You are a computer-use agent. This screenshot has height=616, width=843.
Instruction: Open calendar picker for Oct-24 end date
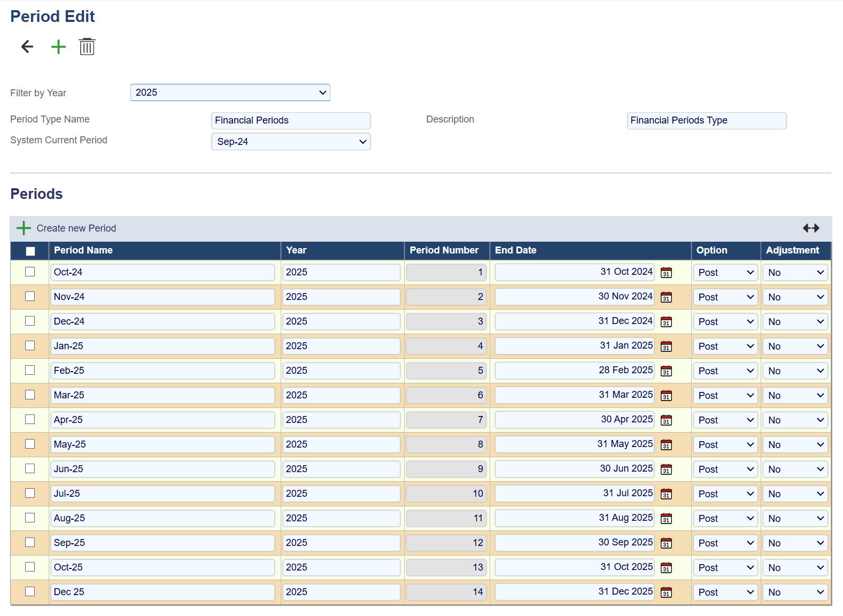[666, 273]
